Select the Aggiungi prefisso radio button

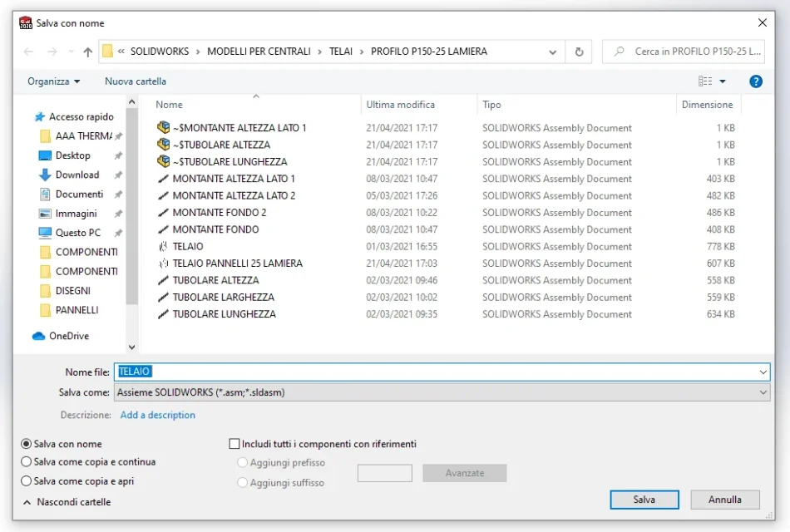click(242, 462)
